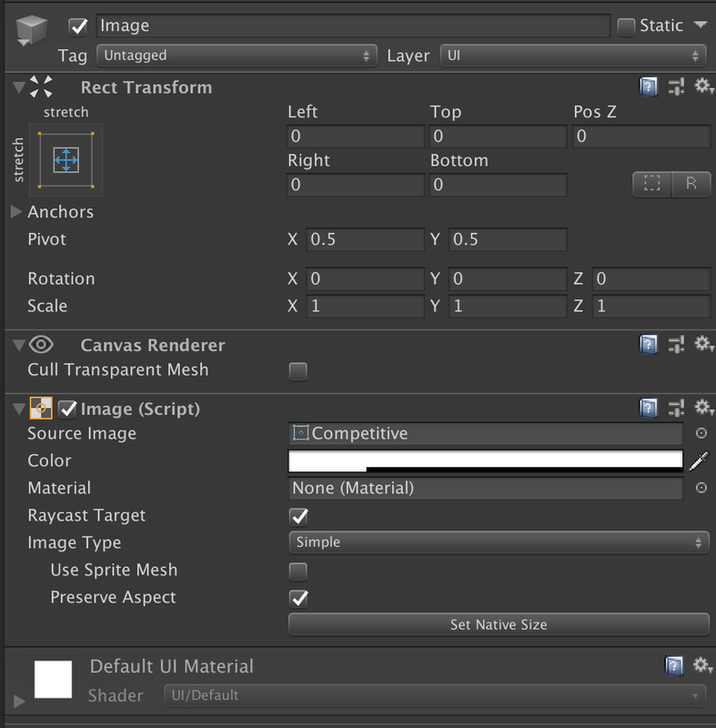Click the Canvas Renderer eye icon
This screenshot has width=716, height=728.
41,345
